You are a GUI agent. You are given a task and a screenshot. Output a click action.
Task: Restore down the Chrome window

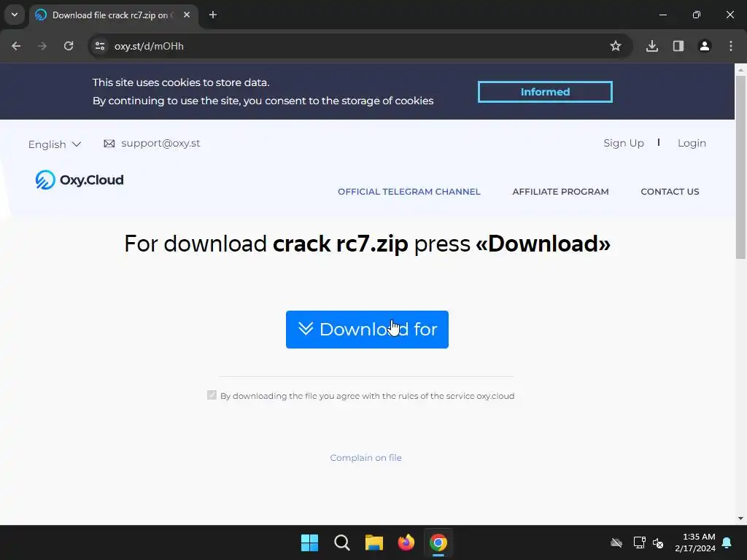[x=697, y=15]
